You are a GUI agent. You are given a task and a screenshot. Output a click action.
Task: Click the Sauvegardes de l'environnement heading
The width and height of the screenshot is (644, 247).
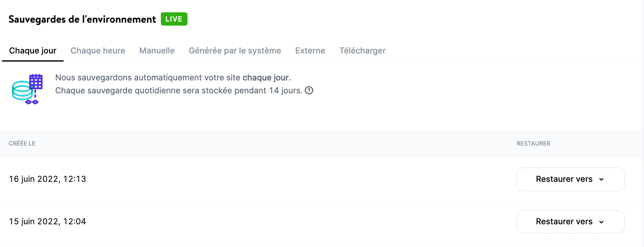pos(82,19)
